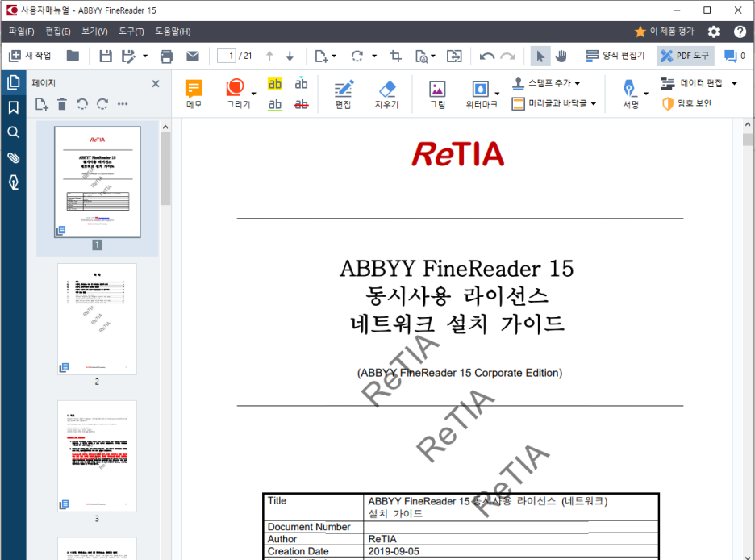Open the 도구(T) menu
The width and height of the screenshot is (755, 560).
[131, 31]
